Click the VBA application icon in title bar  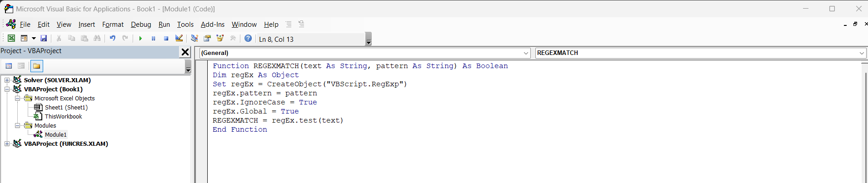[x=9, y=9]
